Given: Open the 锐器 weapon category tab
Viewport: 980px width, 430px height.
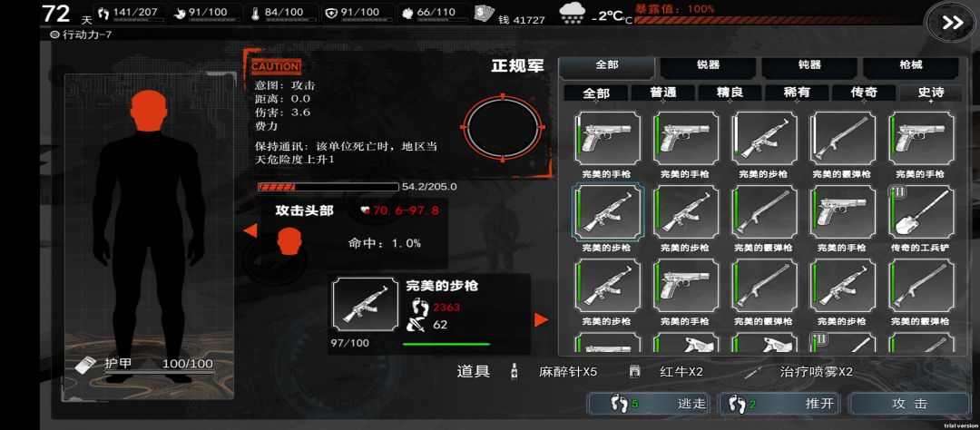Looking at the screenshot, I should (x=708, y=65).
